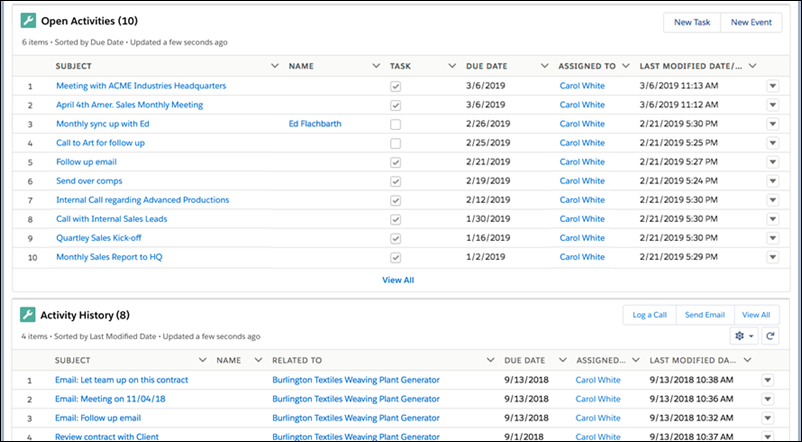Open the Ed Flachbarth contact link
802x442 pixels.
pos(315,124)
